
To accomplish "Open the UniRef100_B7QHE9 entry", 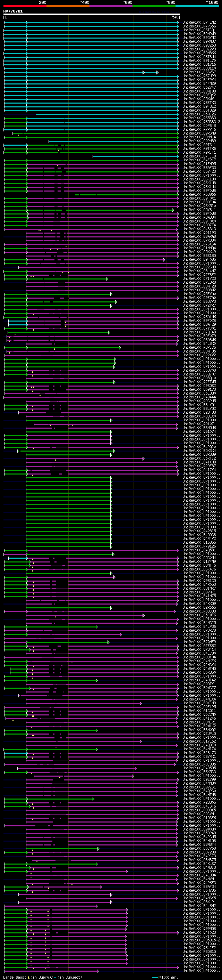I will pos(199,642).
